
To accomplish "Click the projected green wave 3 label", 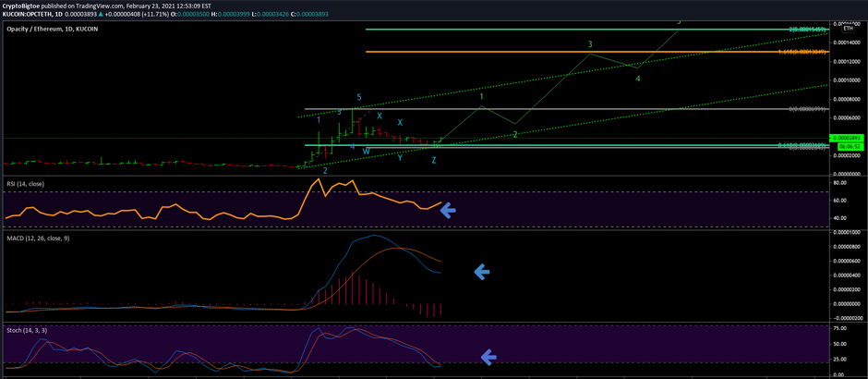I will pyautogui.click(x=590, y=44).
